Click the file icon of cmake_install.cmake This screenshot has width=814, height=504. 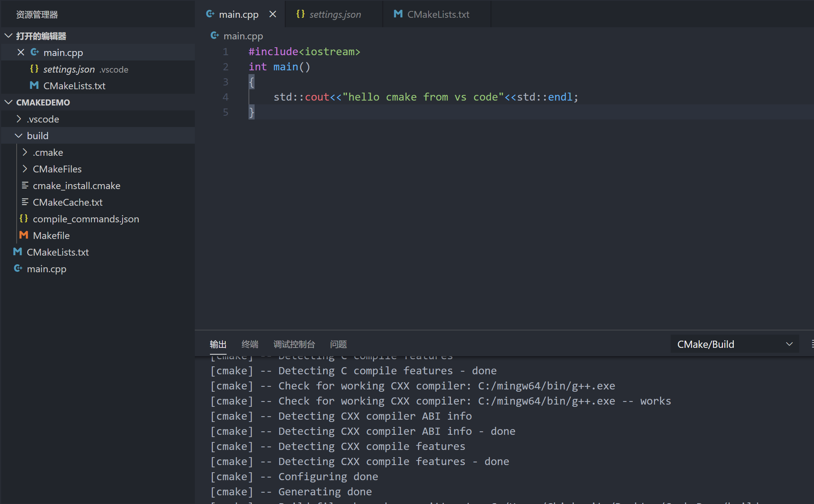point(25,185)
